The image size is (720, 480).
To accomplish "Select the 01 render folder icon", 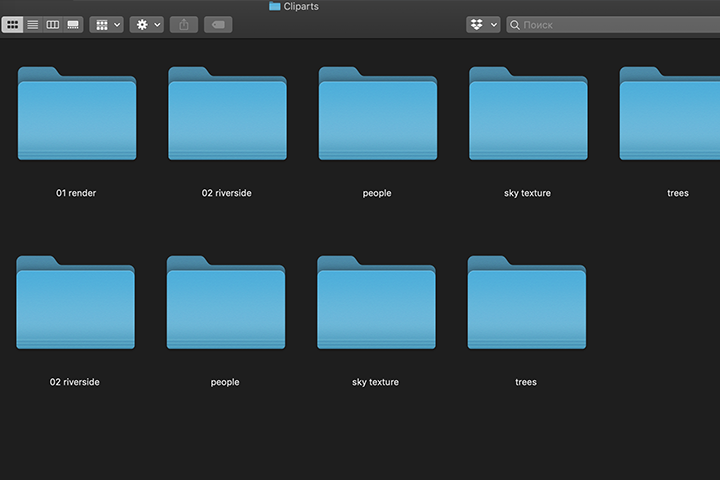I will click(x=77, y=113).
